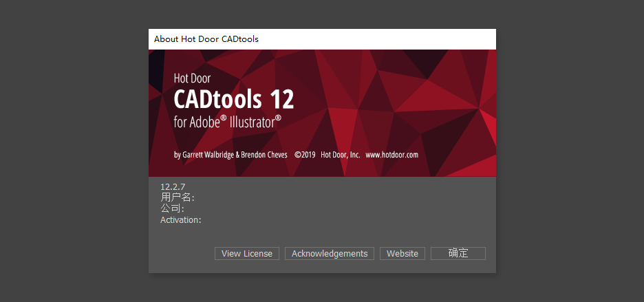
Task: Click the Garrett Walbridge & Brendon Cheves credit
Action: coord(234,155)
